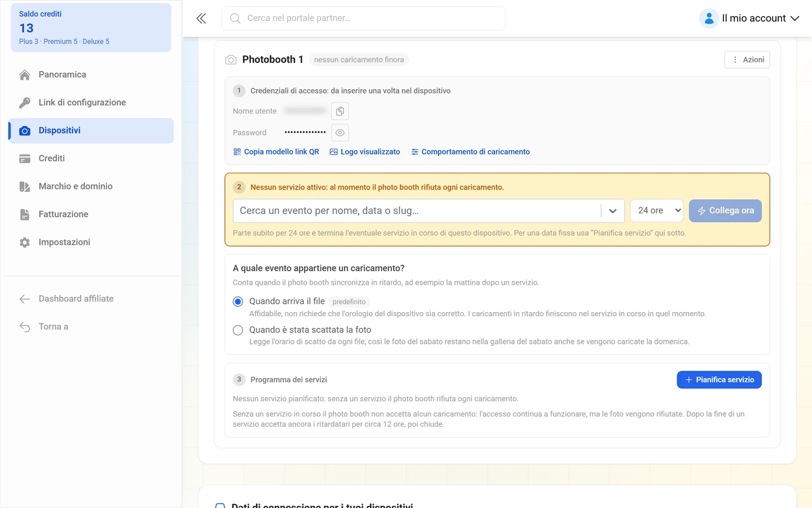Screen dimensions: 812x508
Task: Click the Saldo crediti balance card
Action: (x=91, y=28)
